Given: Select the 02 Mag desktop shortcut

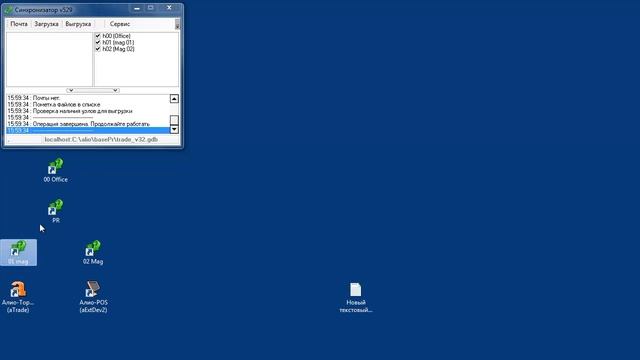Looking at the screenshot, I should point(93,252).
